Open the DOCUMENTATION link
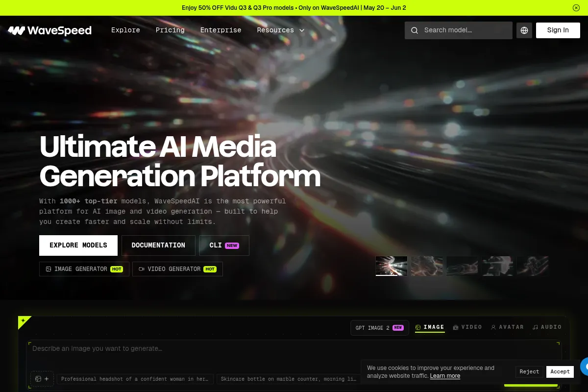588x392 pixels. 158,245
